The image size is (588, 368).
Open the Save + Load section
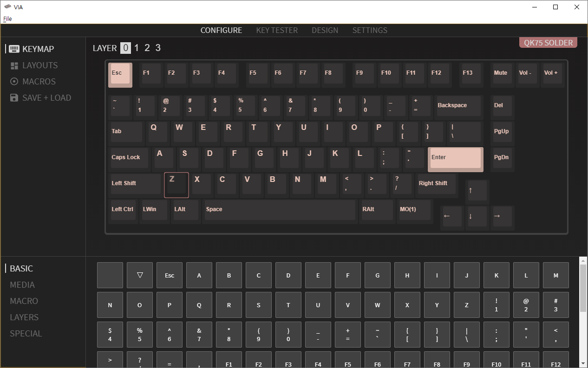40,98
